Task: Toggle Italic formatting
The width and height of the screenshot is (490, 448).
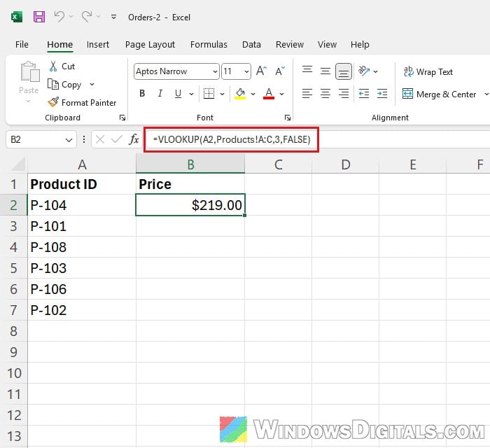Action: (x=160, y=93)
